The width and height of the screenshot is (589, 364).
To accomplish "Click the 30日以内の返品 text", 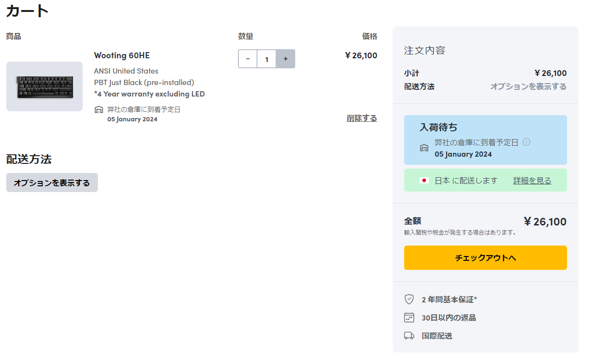I will [x=449, y=318].
